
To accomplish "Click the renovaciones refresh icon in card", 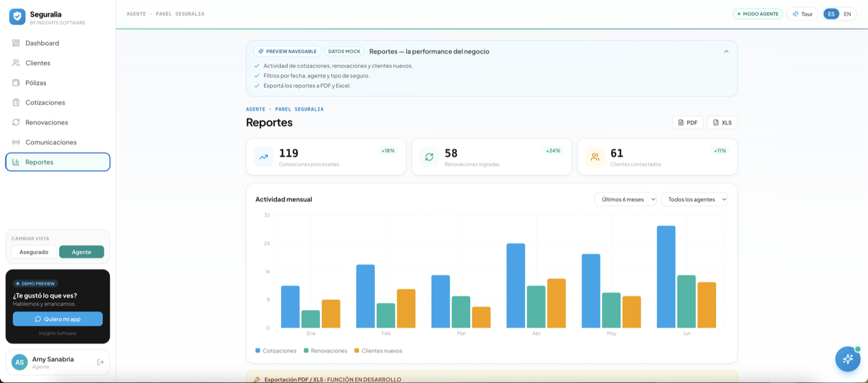I will click(429, 157).
